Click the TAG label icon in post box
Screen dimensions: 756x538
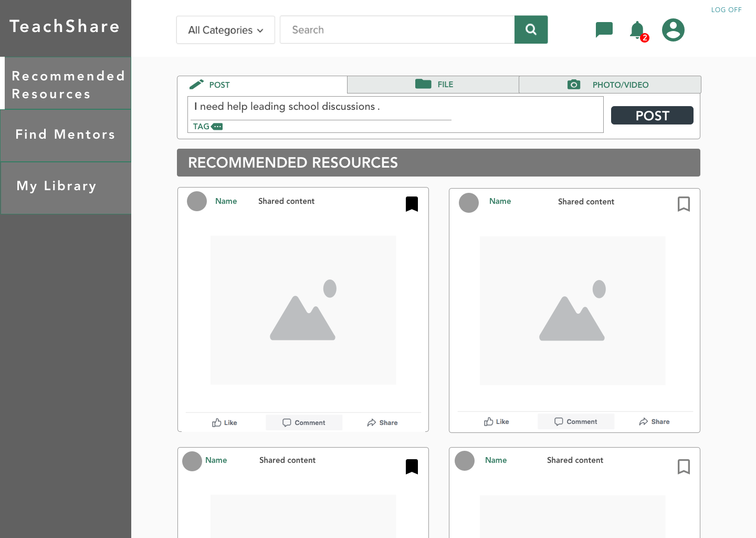[x=216, y=127]
